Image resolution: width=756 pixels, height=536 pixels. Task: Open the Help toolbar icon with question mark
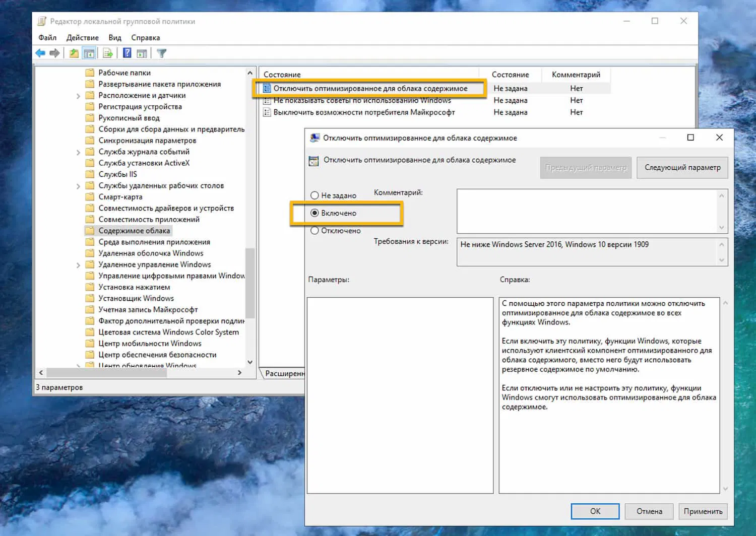tap(127, 53)
